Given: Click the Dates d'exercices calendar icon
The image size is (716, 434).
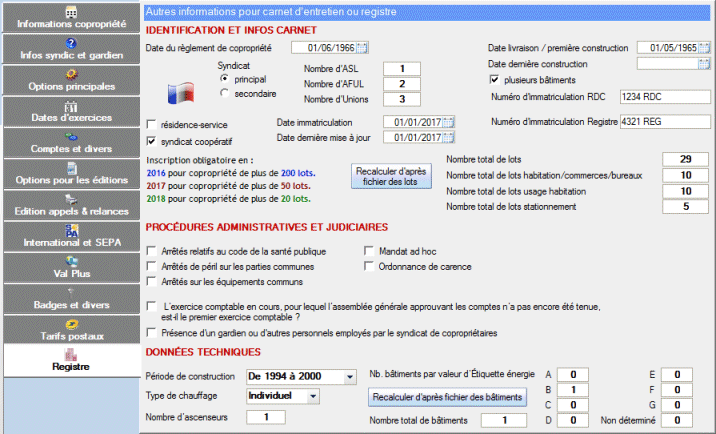Looking at the screenshot, I should (x=71, y=106).
